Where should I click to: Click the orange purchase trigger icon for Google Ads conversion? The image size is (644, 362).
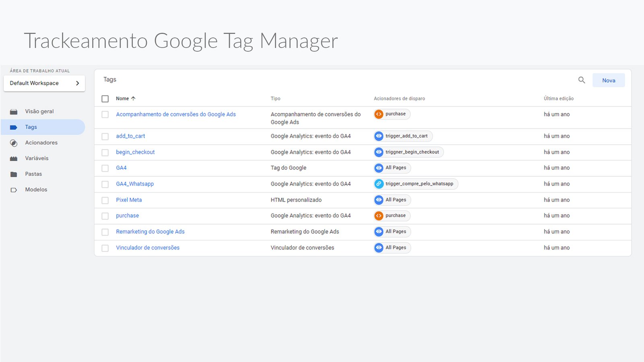tap(379, 114)
